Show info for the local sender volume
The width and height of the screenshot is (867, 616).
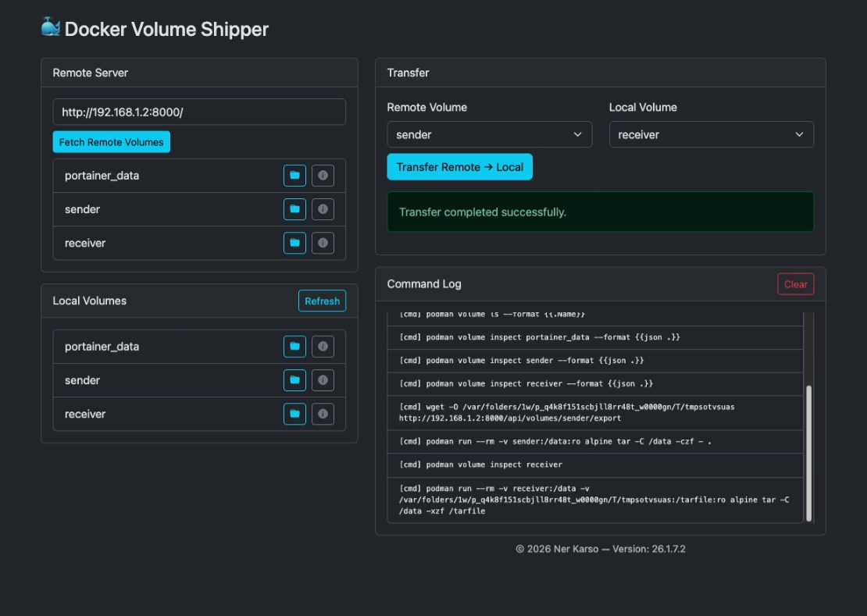[x=323, y=380]
